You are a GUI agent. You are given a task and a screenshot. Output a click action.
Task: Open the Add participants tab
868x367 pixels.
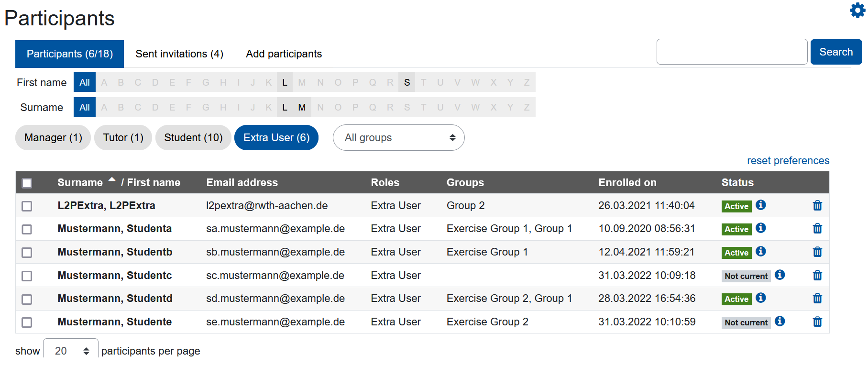pos(284,54)
